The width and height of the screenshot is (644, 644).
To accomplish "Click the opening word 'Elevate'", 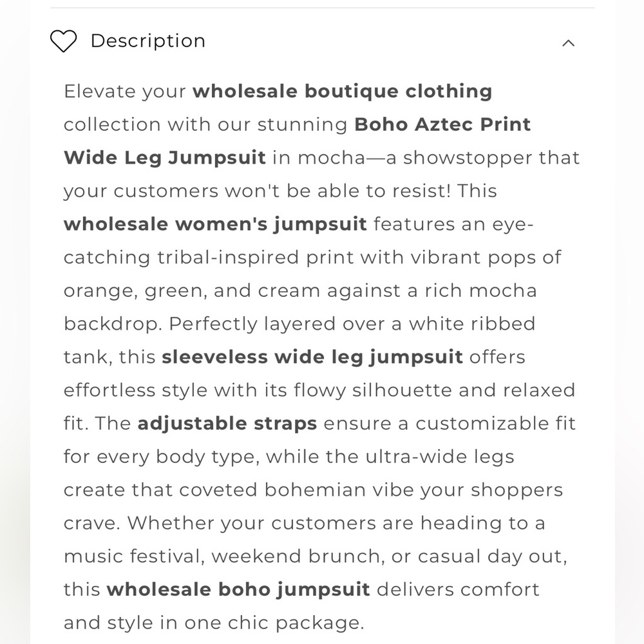I will (100, 91).
